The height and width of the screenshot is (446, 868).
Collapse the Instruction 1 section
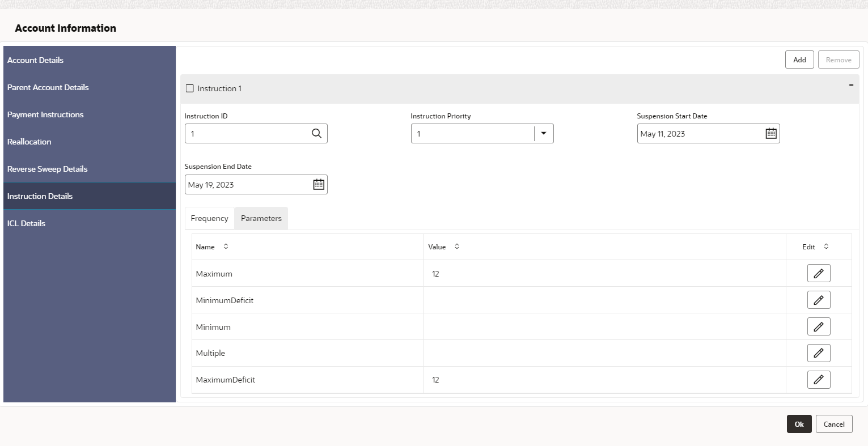click(x=851, y=85)
